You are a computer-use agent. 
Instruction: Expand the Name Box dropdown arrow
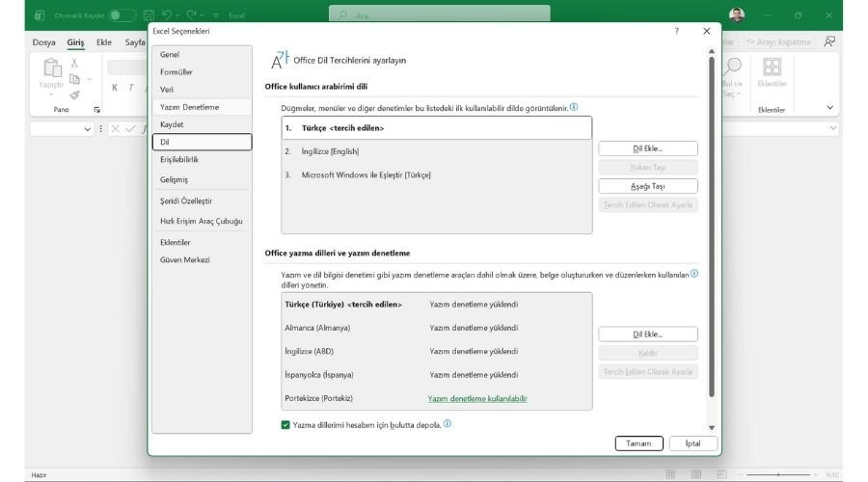point(88,129)
